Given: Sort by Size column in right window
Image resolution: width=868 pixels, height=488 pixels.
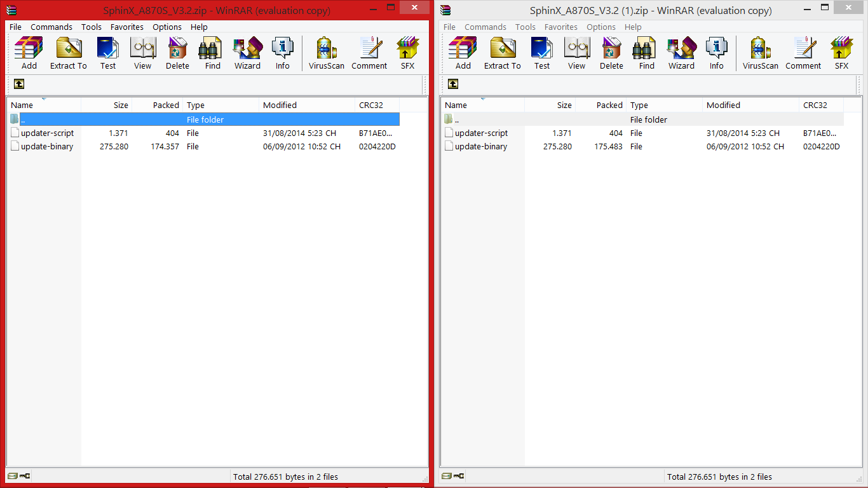Looking at the screenshot, I should (x=550, y=105).
